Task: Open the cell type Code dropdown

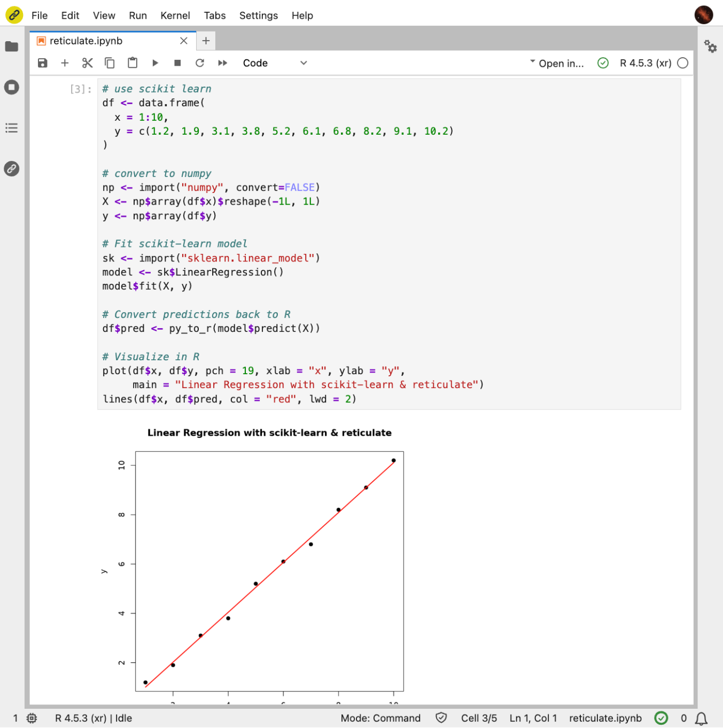Action: pos(275,63)
